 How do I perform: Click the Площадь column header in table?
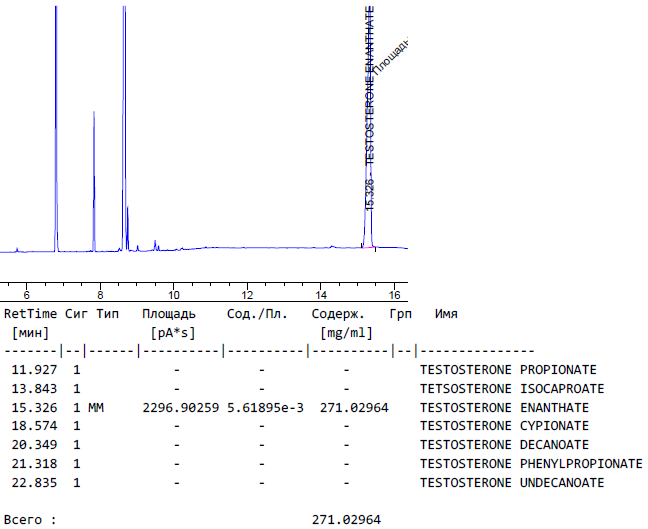[x=154, y=314]
